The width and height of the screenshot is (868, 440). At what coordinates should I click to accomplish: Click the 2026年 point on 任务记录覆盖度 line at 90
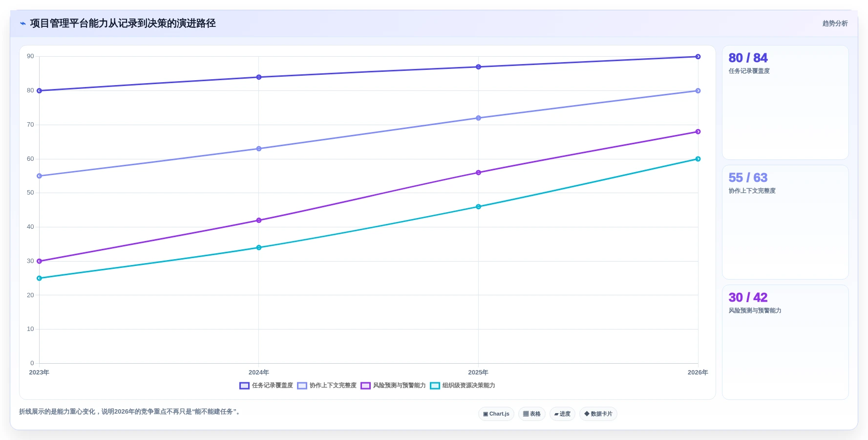[x=698, y=57]
